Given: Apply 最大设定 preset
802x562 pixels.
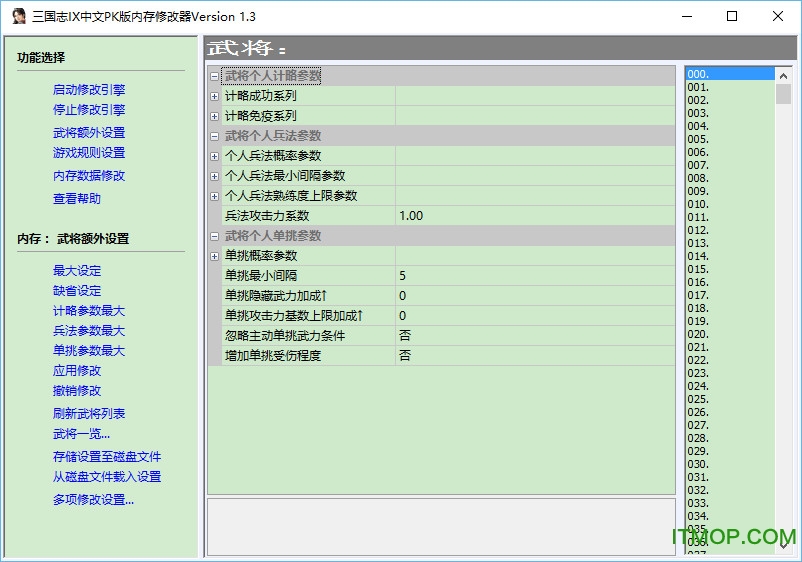Looking at the screenshot, I should click(x=77, y=271).
